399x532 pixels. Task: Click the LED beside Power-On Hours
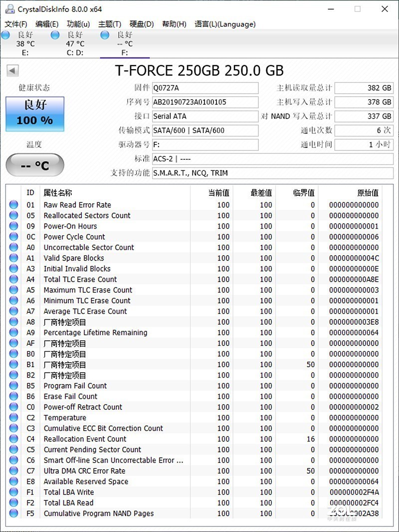point(13,226)
